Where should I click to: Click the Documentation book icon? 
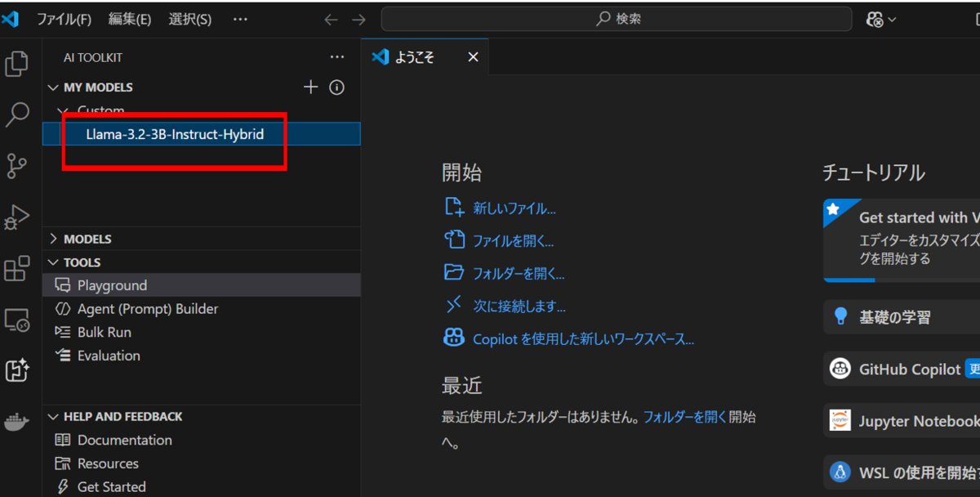(x=63, y=440)
